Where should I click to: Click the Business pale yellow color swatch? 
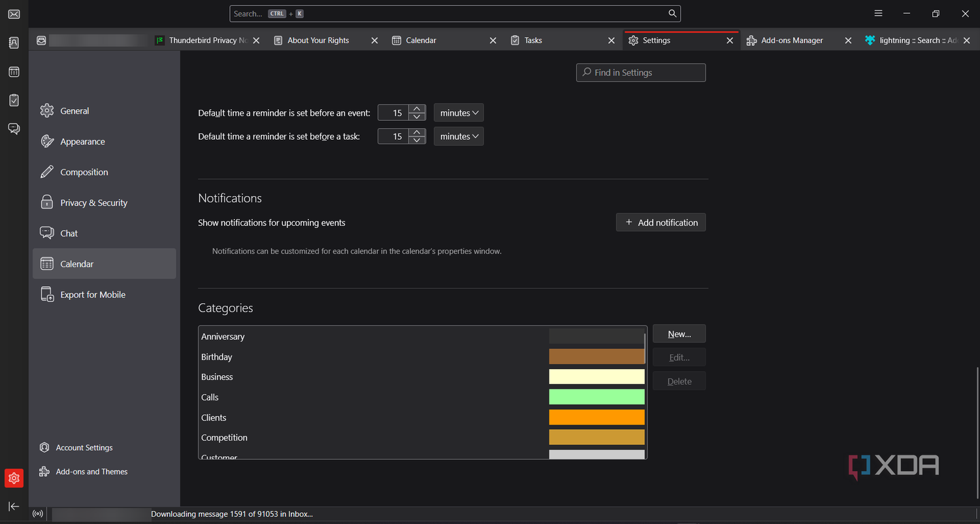(x=596, y=377)
